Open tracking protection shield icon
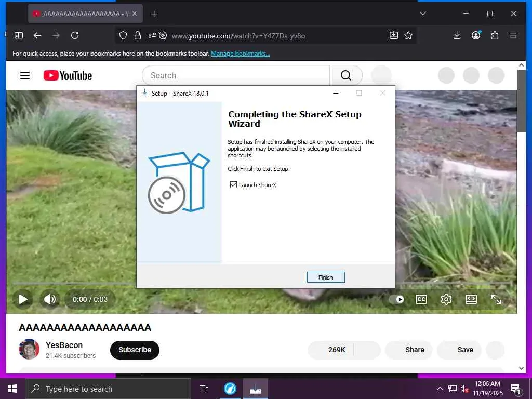This screenshot has height=399, width=532. coord(123,36)
